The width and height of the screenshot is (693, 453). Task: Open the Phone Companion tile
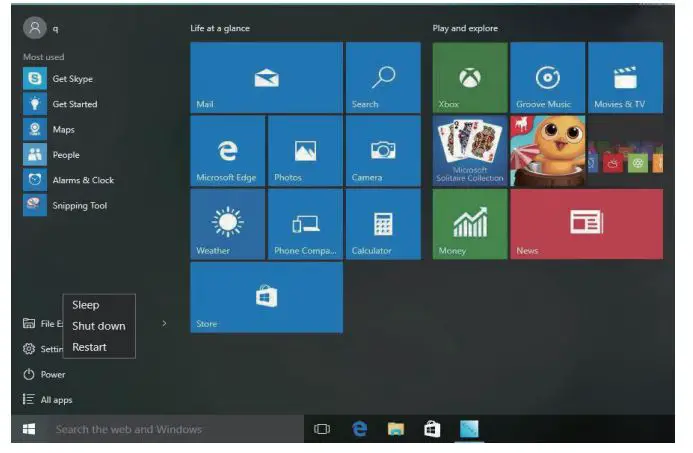pos(305,224)
